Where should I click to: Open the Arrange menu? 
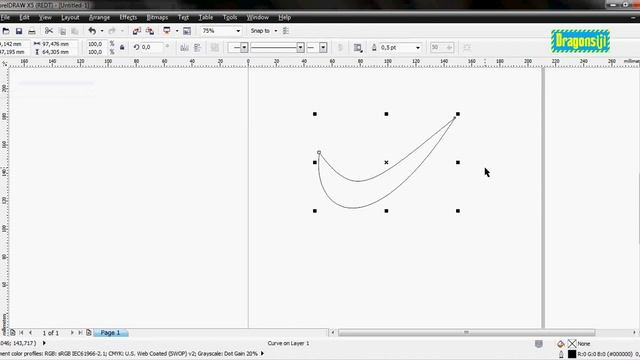99,18
